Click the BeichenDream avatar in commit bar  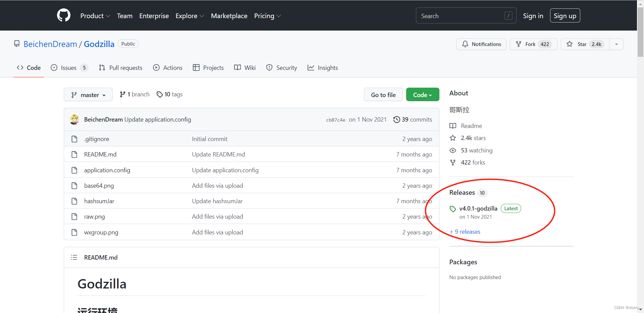(x=74, y=120)
